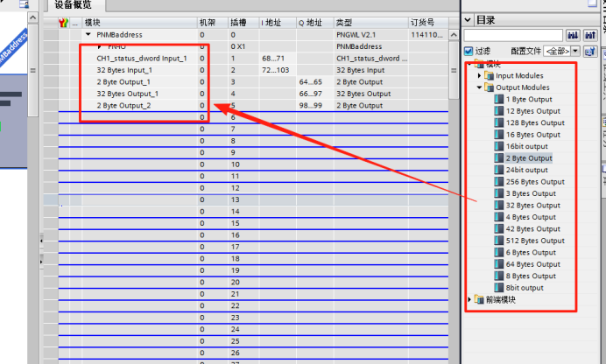Click the 插槽 column header
This screenshot has height=364, width=606.
(x=243, y=23)
